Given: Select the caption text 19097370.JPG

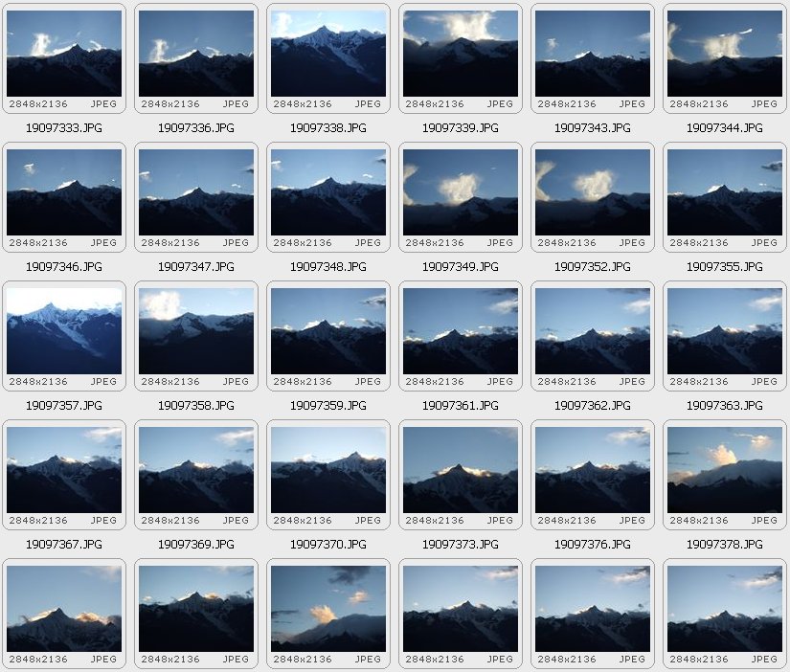Looking at the screenshot, I should (328, 544).
